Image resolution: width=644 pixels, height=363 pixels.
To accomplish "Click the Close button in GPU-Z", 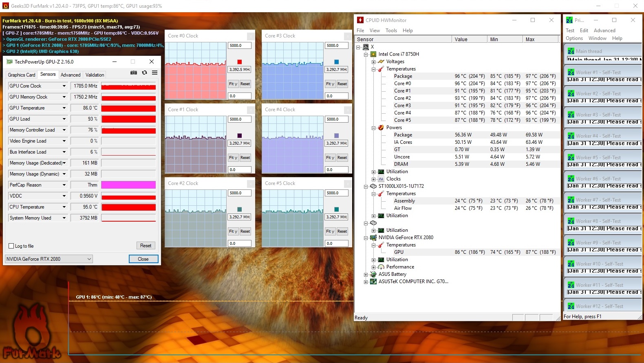I will coord(143,259).
